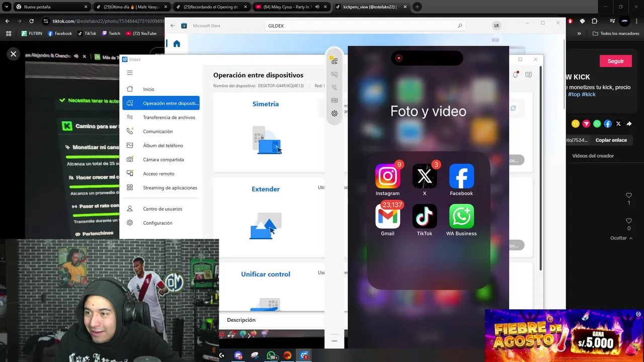Open GlideX hamburger menu
Screen dimensions: 644x362
coord(130,73)
